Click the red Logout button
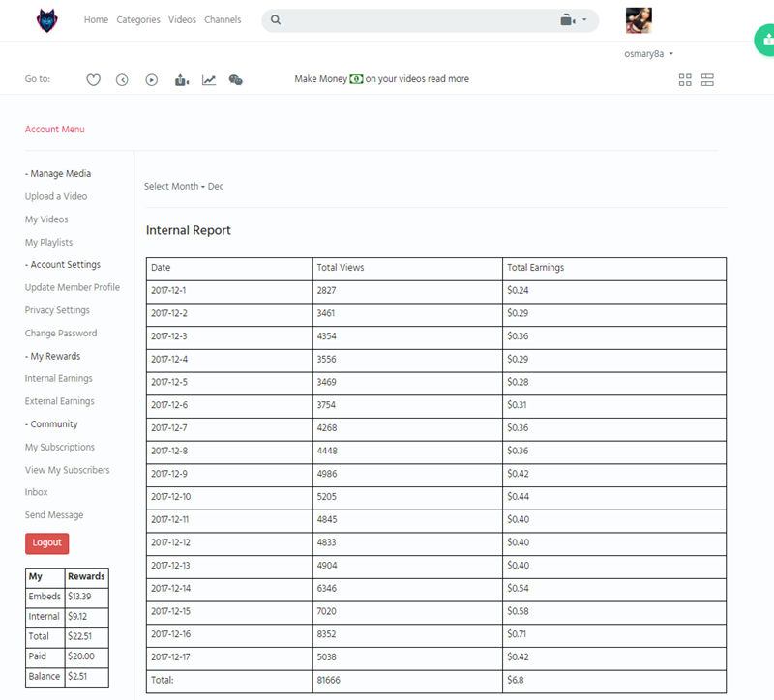This screenshot has width=774, height=700. tap(46, 543)
